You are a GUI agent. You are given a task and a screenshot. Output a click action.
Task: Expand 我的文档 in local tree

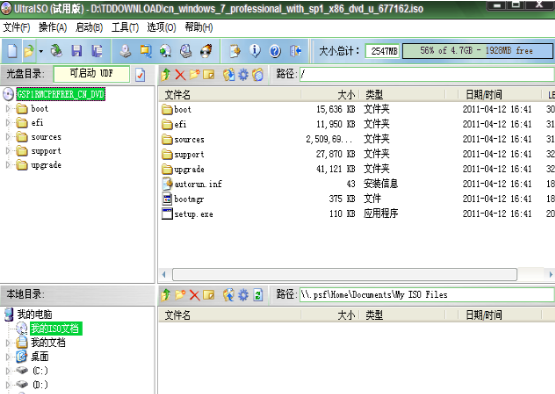pos(7,343)
